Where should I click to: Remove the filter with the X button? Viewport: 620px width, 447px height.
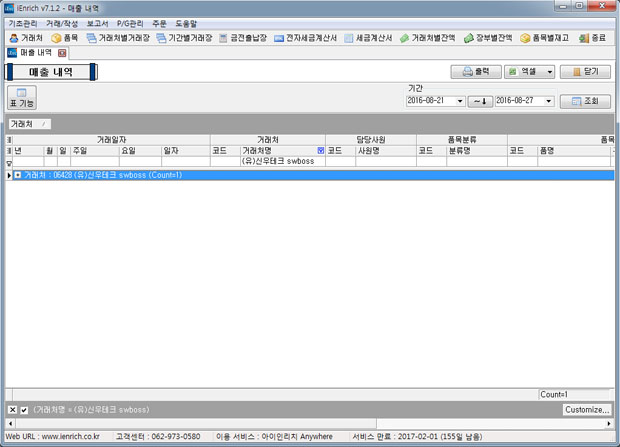point(12,410)
